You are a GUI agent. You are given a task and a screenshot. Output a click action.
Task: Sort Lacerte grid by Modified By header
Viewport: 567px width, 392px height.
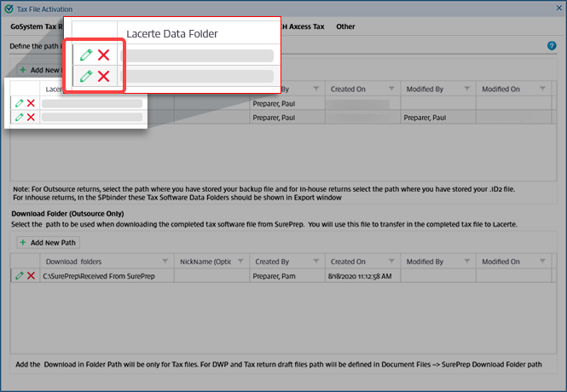tap(425, 89)
